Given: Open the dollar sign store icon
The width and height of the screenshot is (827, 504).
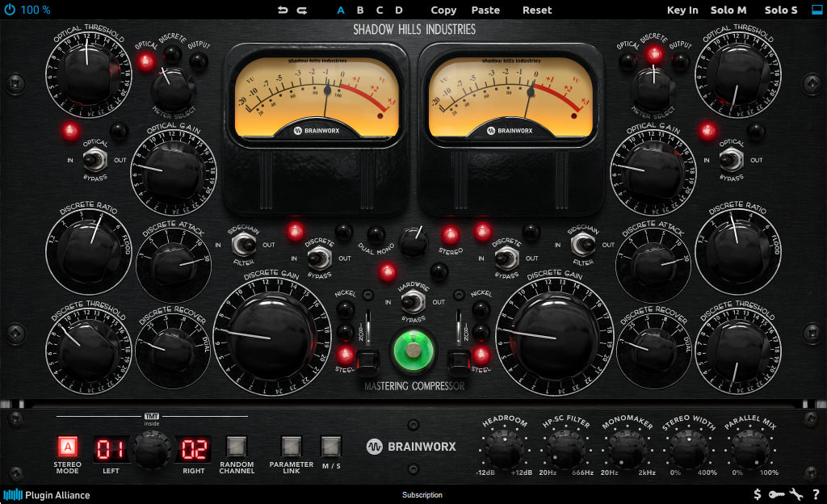Looking at the screenshot, I should [758, 494].
